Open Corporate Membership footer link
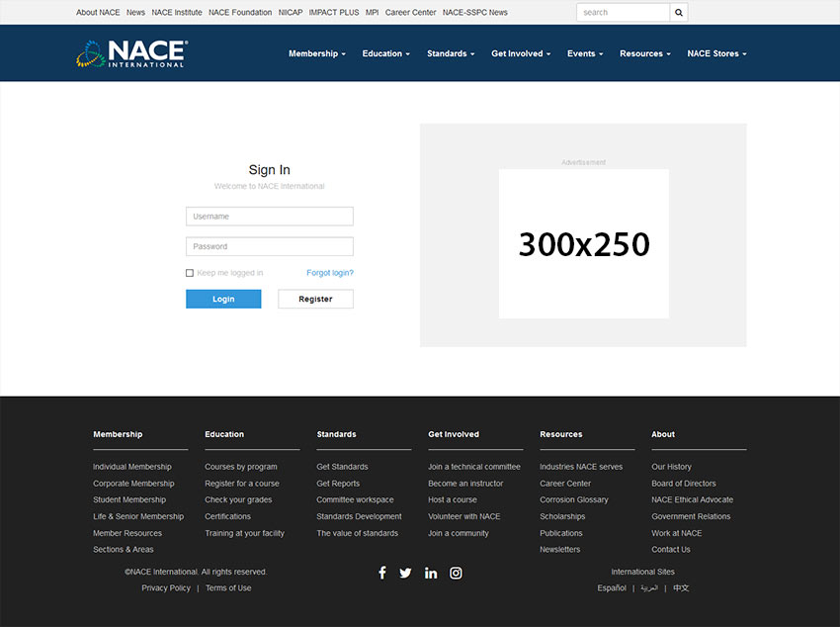 [x=133, y=484]
